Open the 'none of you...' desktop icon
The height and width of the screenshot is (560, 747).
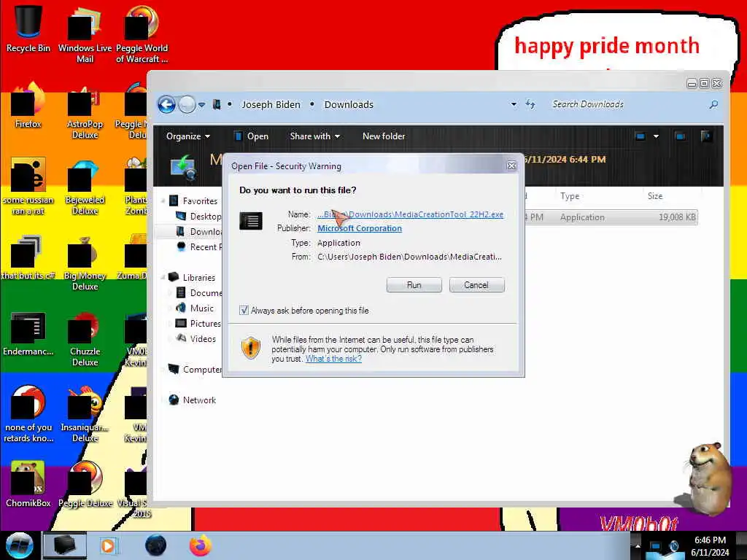(28, 414)
